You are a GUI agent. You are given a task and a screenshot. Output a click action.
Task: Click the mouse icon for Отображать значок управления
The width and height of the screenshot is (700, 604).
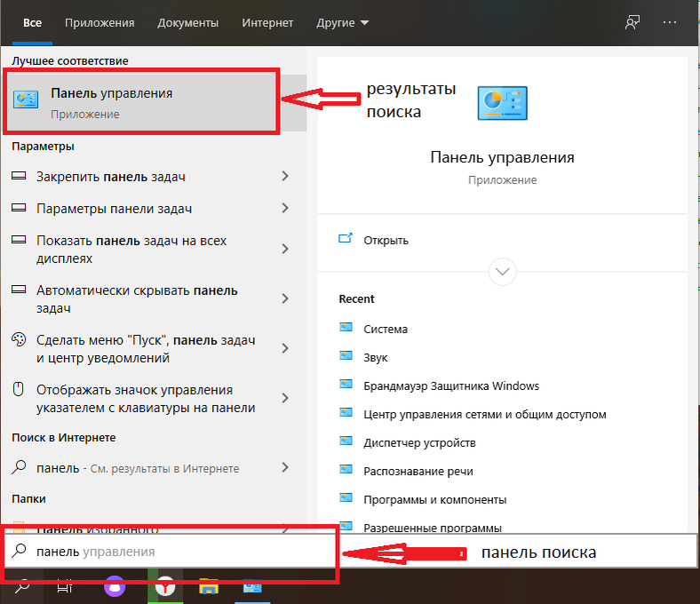pos(19,389)
